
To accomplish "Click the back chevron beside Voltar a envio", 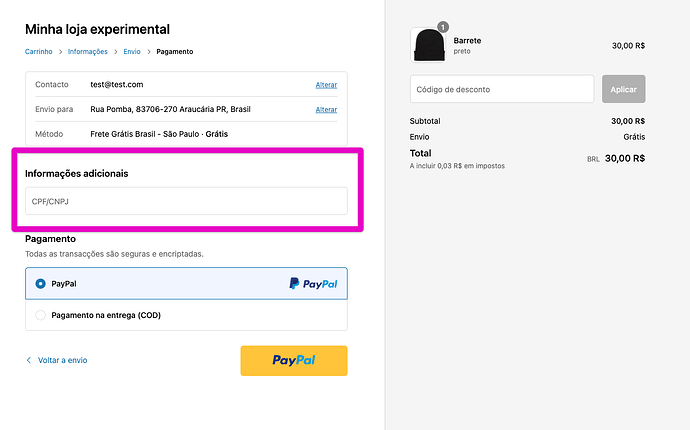I will coord(28,360).
